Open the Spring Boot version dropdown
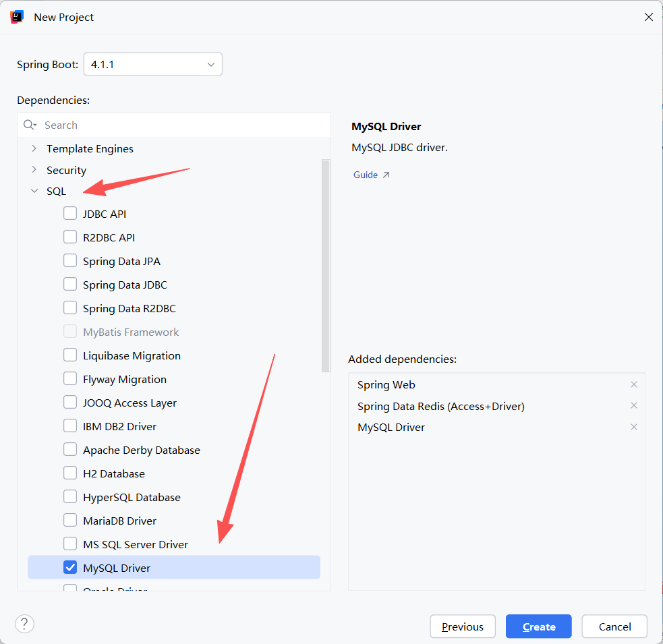The height and width of the screenshot is (644, 663). [x=153, y=64]
